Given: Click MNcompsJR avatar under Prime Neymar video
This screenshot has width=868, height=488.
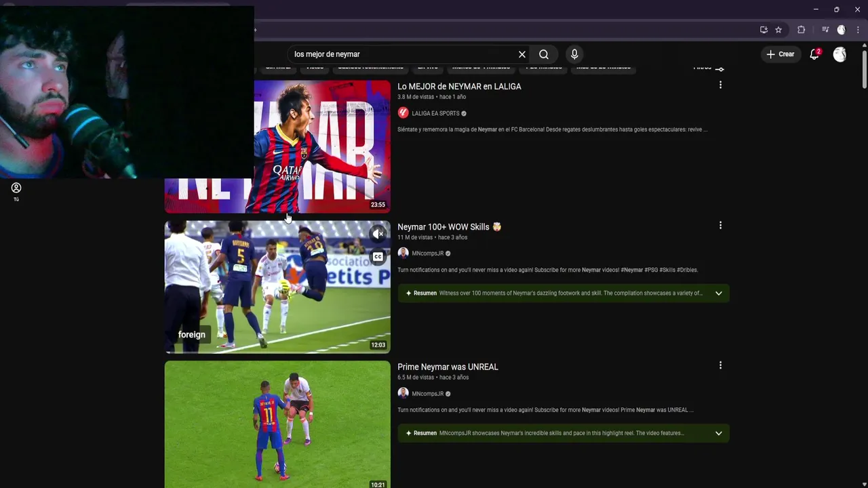Looking at the screenshot, I should click(x=403, y=393).
